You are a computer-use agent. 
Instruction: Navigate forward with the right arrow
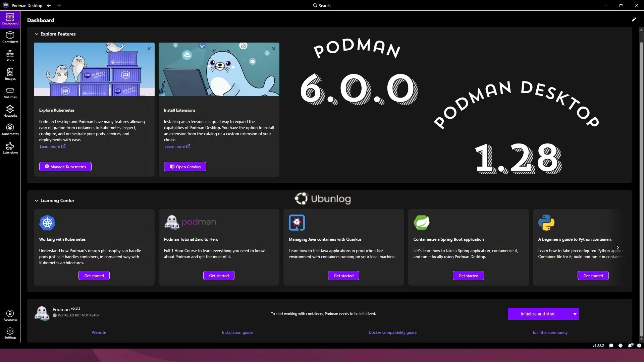pyautogui.click(x=59, y=5)
